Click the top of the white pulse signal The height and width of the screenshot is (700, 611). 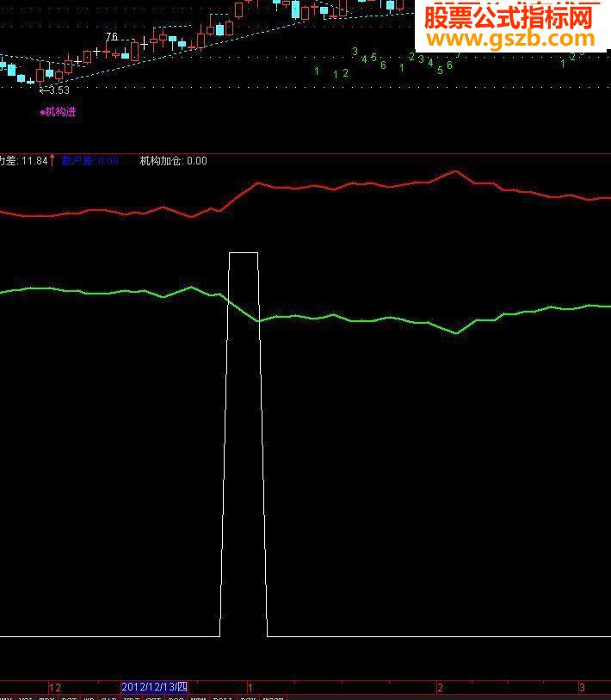click(244, 253)
